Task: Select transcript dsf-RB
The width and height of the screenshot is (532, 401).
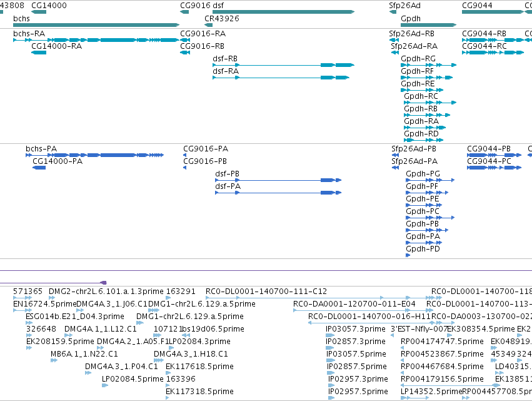Action: coord(283,65)
